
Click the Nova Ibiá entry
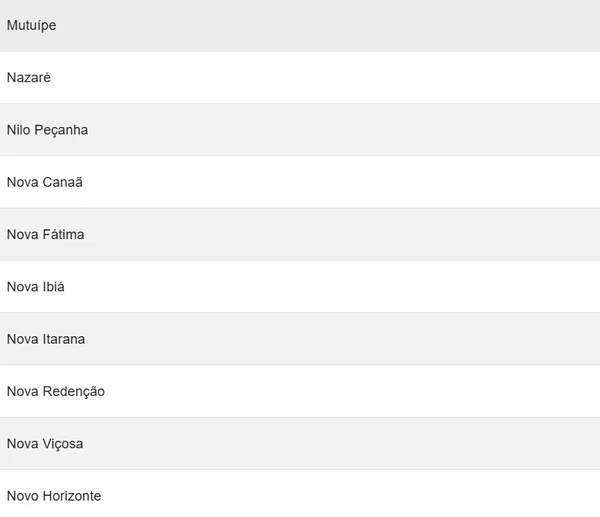coord(300,287)
